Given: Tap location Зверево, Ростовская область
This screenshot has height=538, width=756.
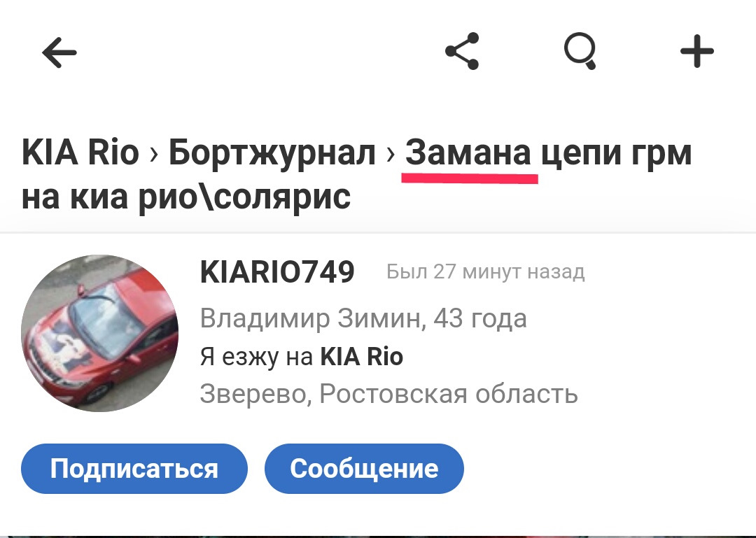Looking at the screenshot, I should click(x=388, y=394).
